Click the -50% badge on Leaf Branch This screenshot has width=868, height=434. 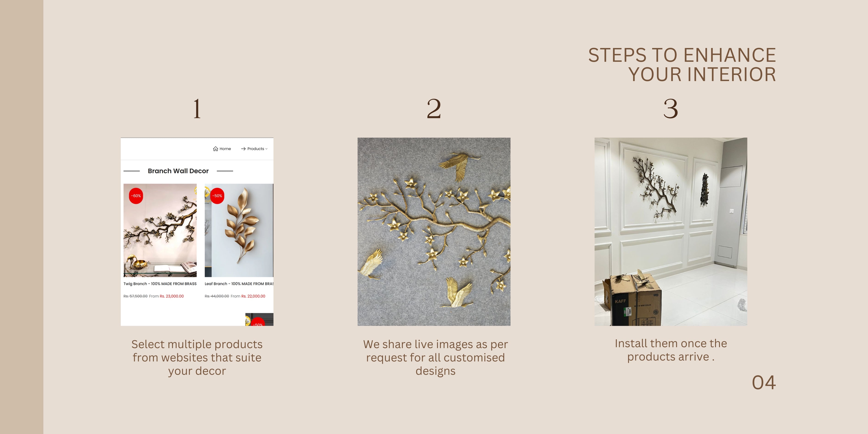tap(217, 196)
